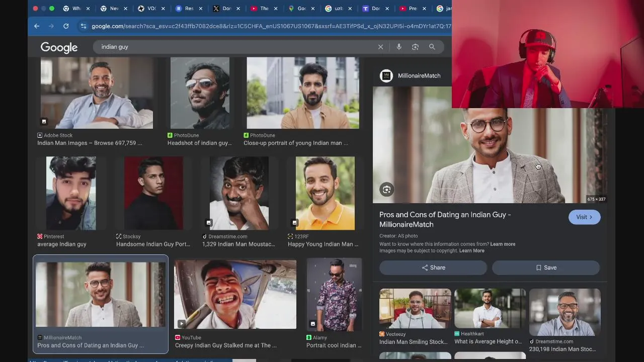This screenshot has width=644, height=362.
Task: Switch to the 'Nev' Chrome tab
Action: (x=114, y=9)
